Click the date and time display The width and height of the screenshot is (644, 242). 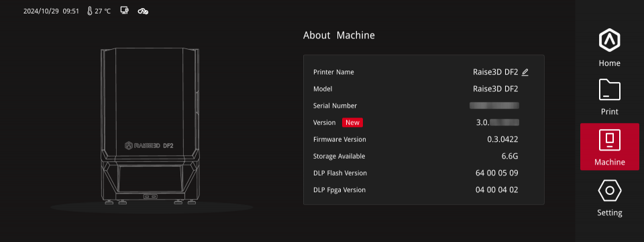click(51, 11)
